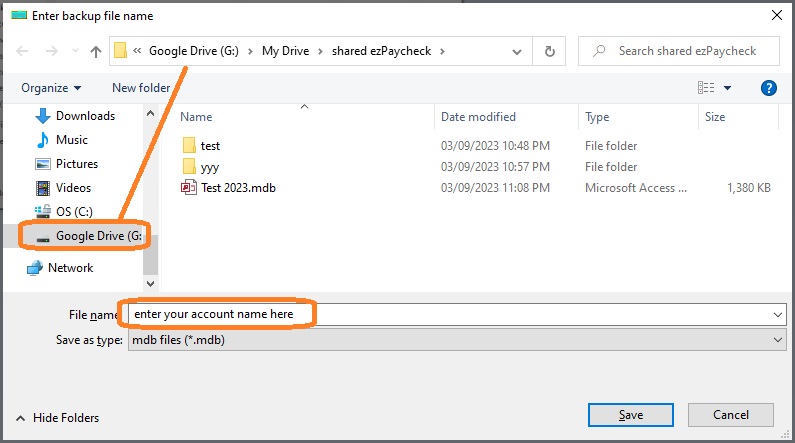The image size is (795, 443).
Task: Select the Downloads folder in sidebar
Action: (x=84, y=116)
